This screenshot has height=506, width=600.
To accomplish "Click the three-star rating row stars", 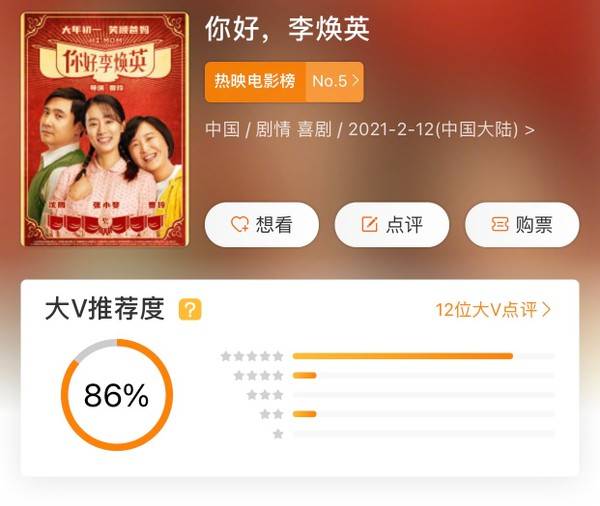I will click(x=265, y=395).
